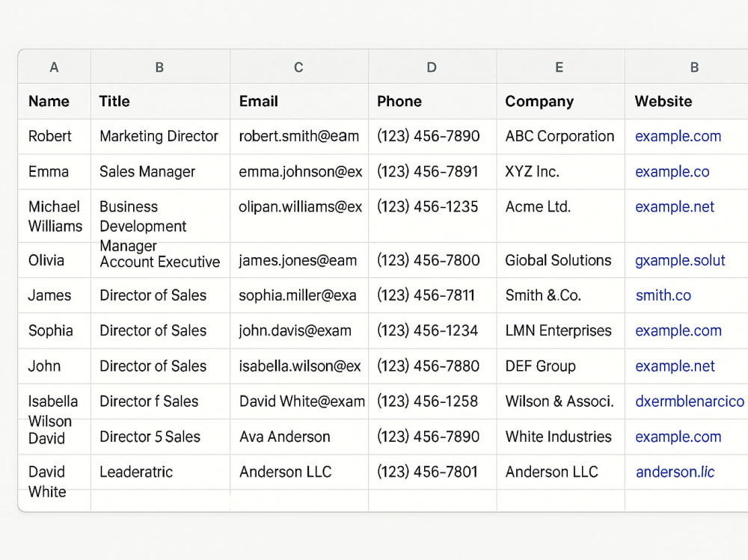Viewport: 748px width, 560px height.
Task: Select phone cell (123) 456-7811
Action: [432, 295]
